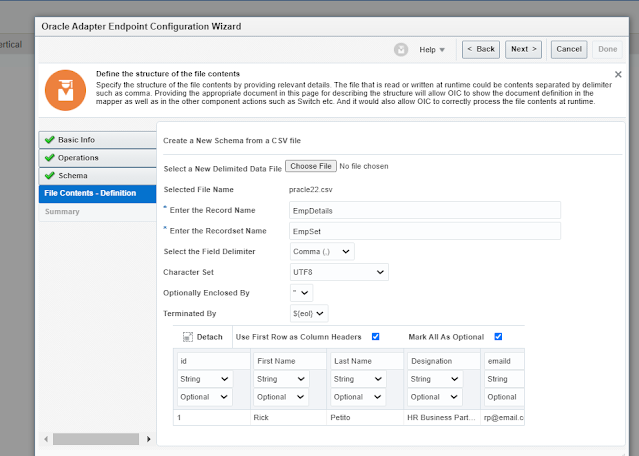Click the disabled Done button
This screenshot has width=639, height=456.
pos(607,49)
